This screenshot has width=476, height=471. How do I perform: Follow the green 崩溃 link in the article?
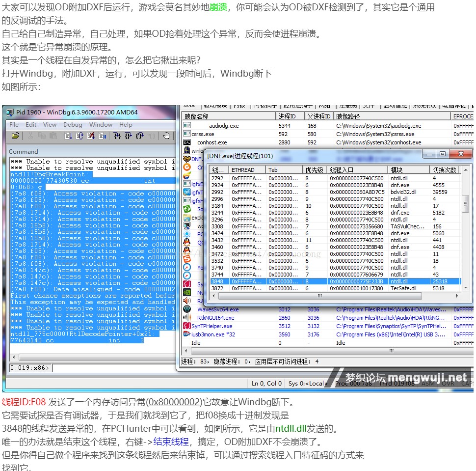[218, 7]
